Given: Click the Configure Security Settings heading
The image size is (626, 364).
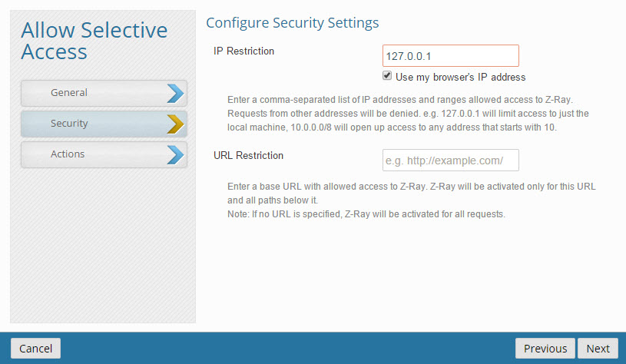Looking at the screenshot, I should click(x=292, y=23).
